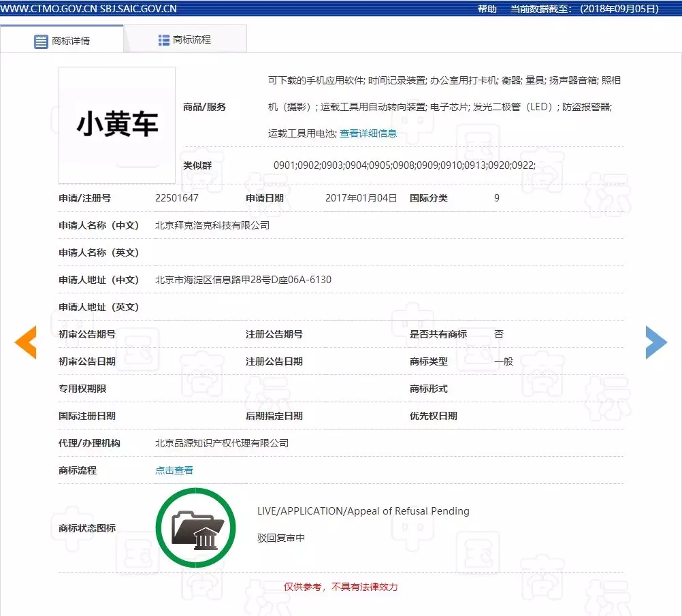Select address 北京市海淀区信息路甲28号D座06A-6130

[x=243, y=280]
